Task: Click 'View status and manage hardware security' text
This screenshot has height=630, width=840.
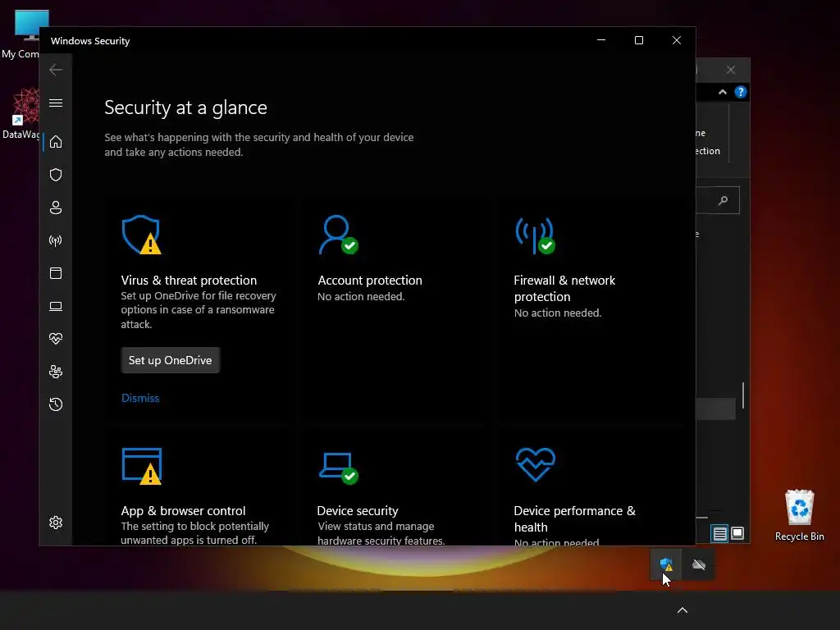Action: click(x=381, y=533)
